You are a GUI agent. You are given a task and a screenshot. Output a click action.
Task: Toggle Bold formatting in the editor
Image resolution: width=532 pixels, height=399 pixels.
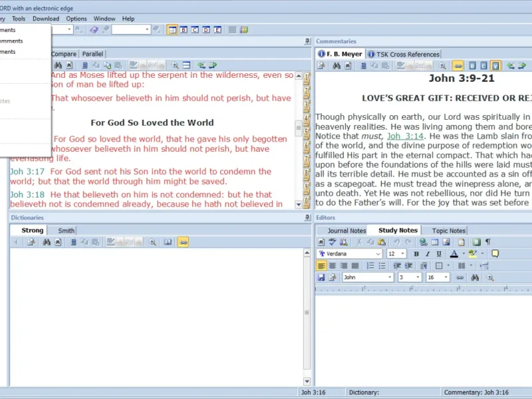click(416, 254)
